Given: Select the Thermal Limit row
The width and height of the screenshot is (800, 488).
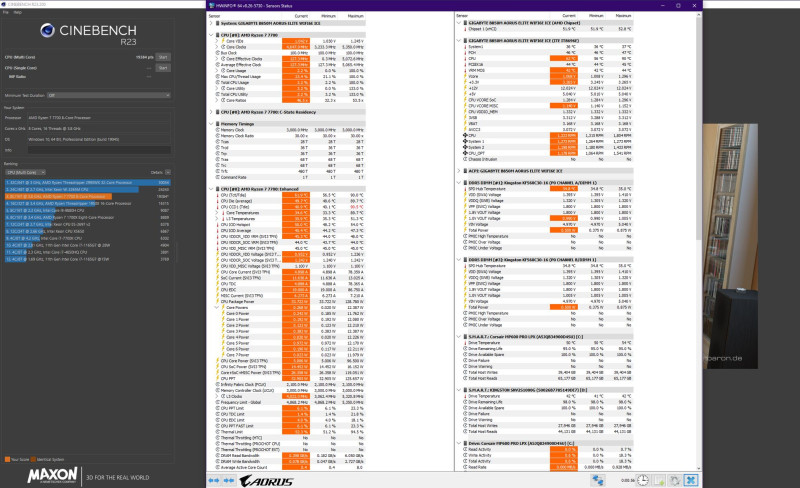Looking at the screenshot, I should click(x=288, y=432).
